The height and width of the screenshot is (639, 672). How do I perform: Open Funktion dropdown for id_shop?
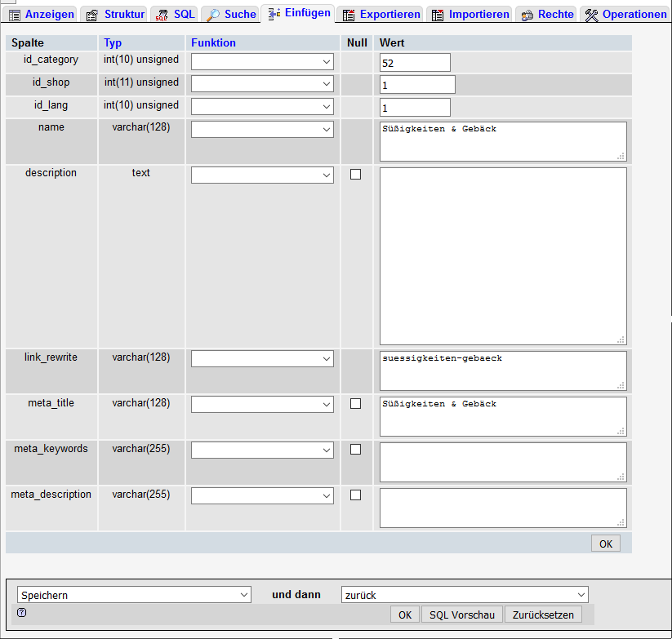click(262, 84)
